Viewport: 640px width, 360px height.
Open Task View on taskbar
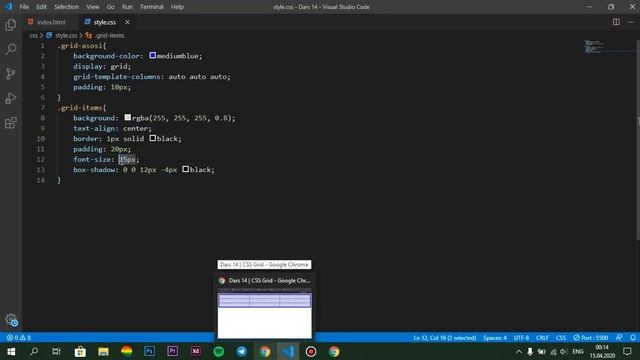pyautogui.click(x=56, y=351)
